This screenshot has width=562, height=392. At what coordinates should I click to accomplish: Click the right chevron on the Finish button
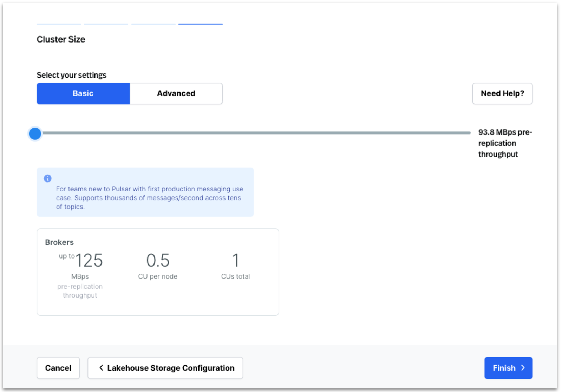(x=523, y=367)
